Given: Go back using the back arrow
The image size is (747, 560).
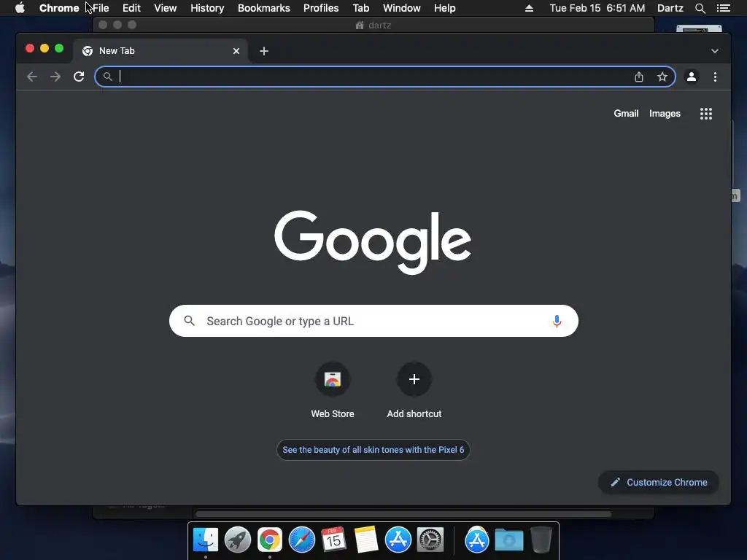Looking at the screenshot, I should (32, 77).
